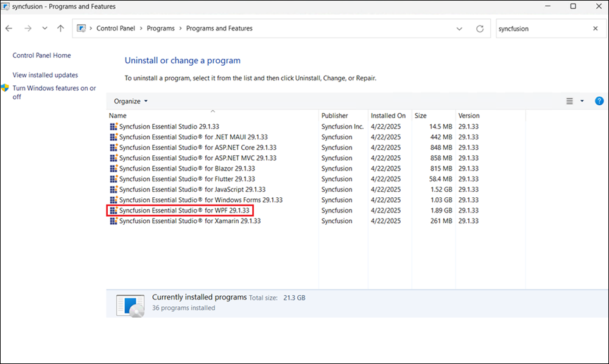Click the 1.03 GB size cell
This screenshot has height=364, width=609.
click(x=441, y=200)
